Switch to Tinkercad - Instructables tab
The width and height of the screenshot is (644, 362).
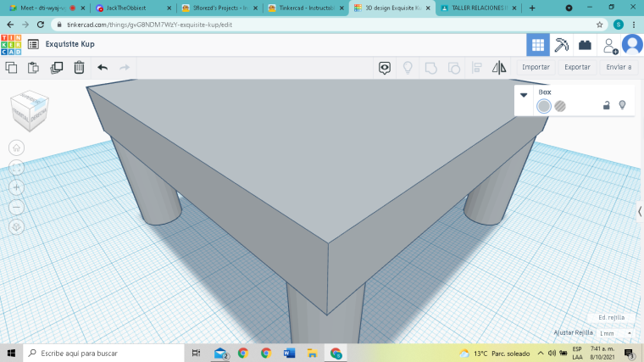306,8
